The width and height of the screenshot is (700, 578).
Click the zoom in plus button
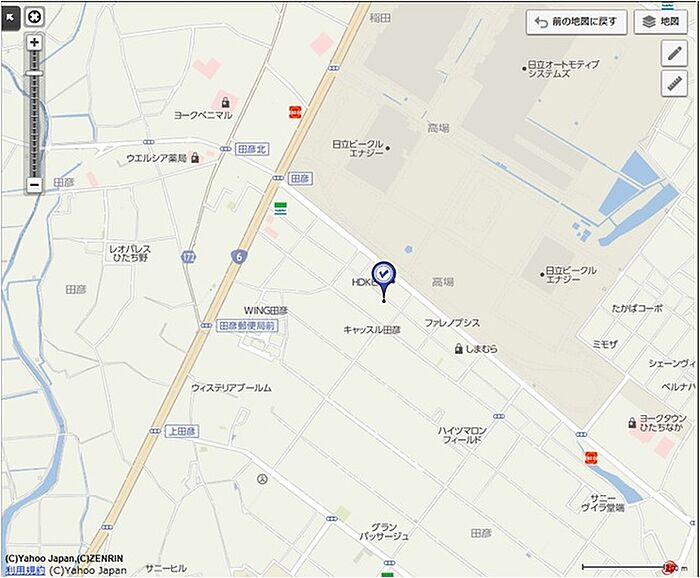point(34,43)
